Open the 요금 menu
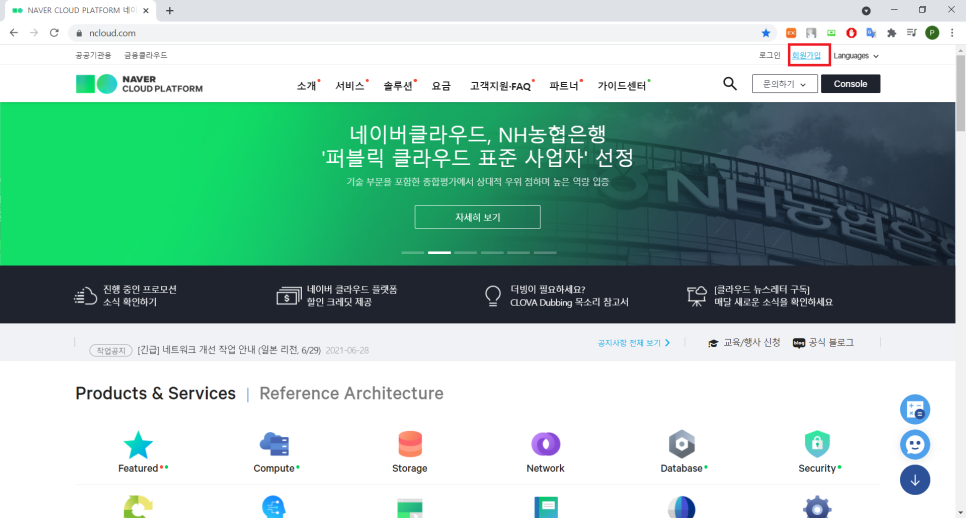The width and height of the screenshot is (966, 518). [441, 86]
